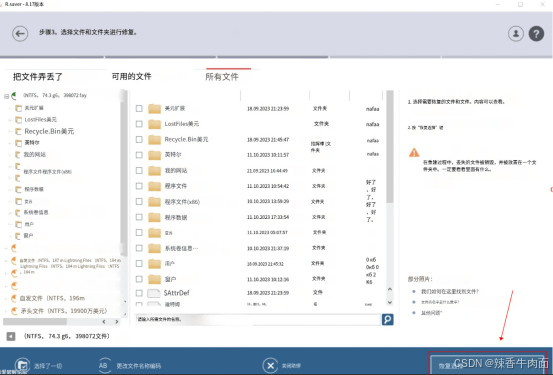This screenshot has width=553, height=375.
Task: Check the box next to 窗户 in file list
Action: pyautogui.click(x=139, y=279)
